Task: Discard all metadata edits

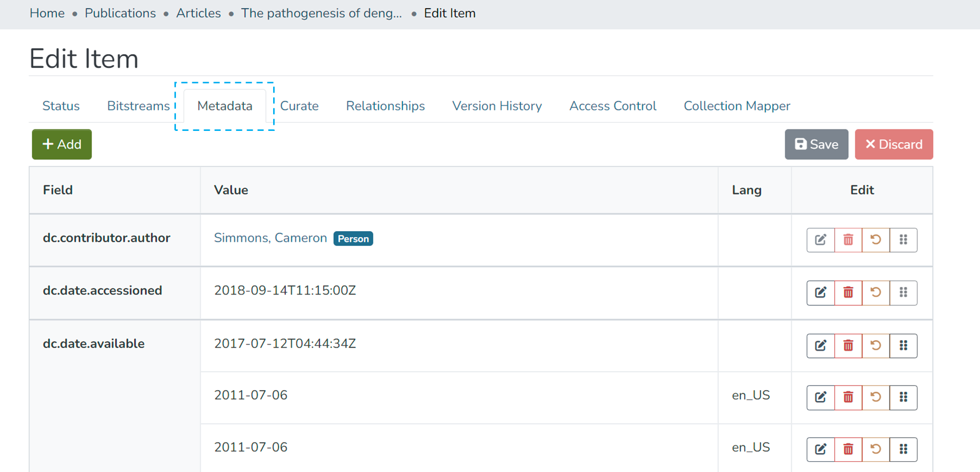Action: [x=894, y=144]
